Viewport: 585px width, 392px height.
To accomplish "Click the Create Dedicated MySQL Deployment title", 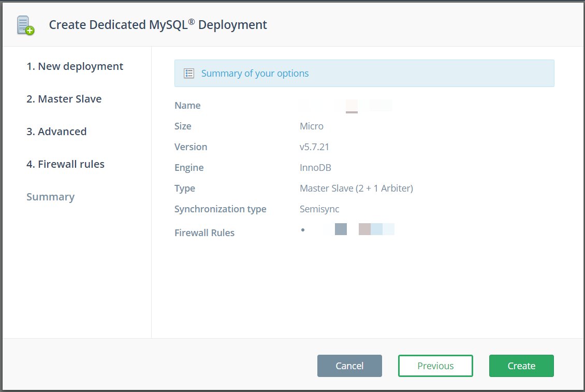I will tap(158, 25).
